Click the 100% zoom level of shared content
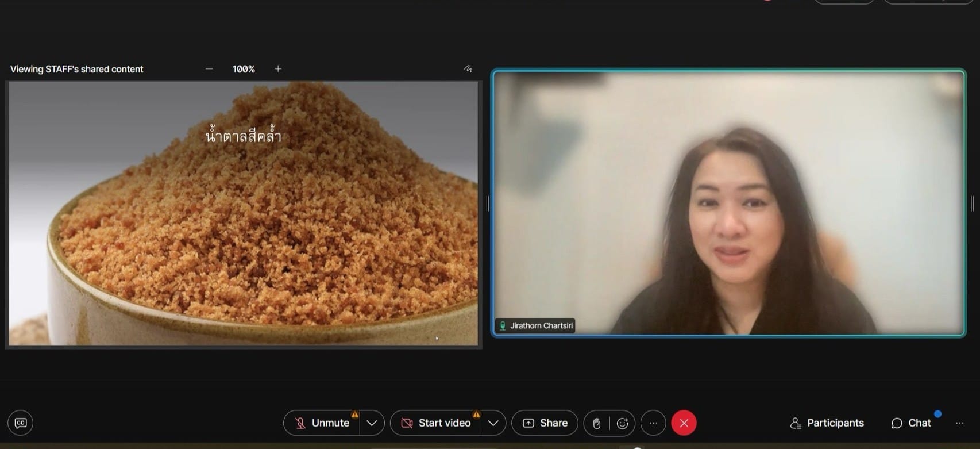Image resolution: width=980 pixels, height=449 pixels. point(244,69)
